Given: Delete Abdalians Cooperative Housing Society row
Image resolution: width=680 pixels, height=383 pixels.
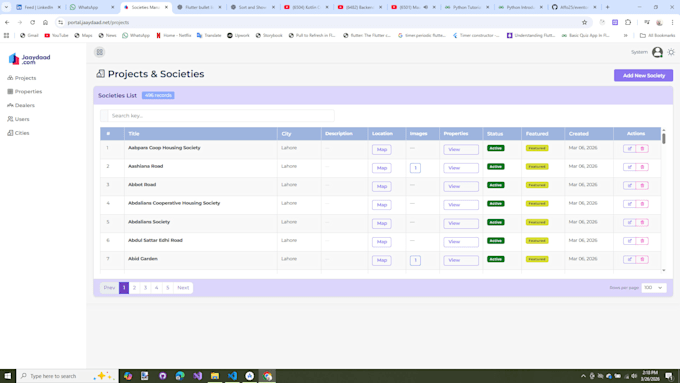Looking at the screenshot, I should pos(642,204).
